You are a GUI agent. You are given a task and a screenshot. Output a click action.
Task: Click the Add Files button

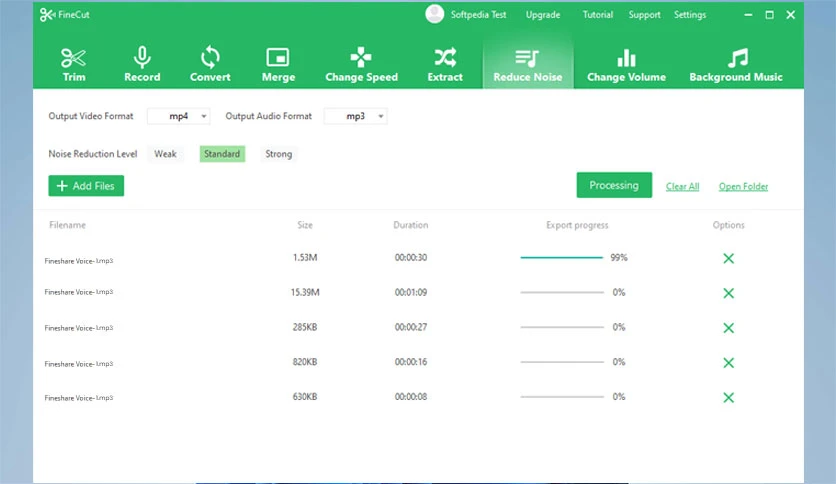(x=86, y=186)
